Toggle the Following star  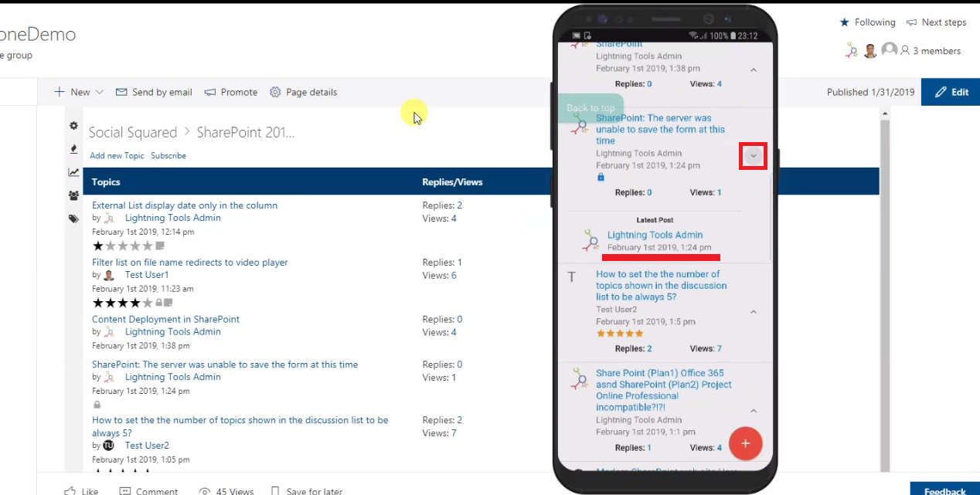click(844, 22)
